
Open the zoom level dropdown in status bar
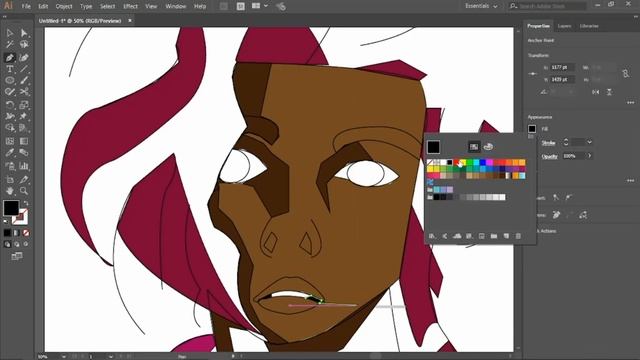point(64,356)
